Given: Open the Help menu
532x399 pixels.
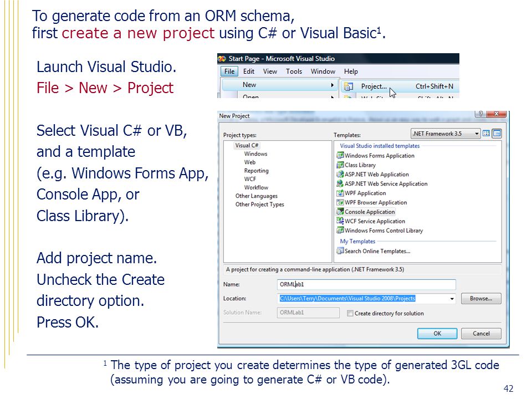Looking at the screenshot, I should [351, 71].
